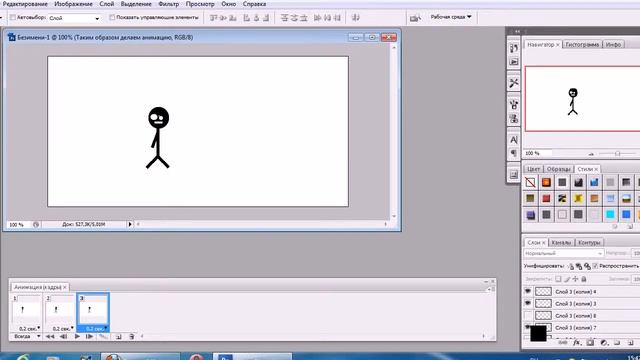Open document status bar info arrow
This screenshot has width=640, height=360.
click(130, 224)
